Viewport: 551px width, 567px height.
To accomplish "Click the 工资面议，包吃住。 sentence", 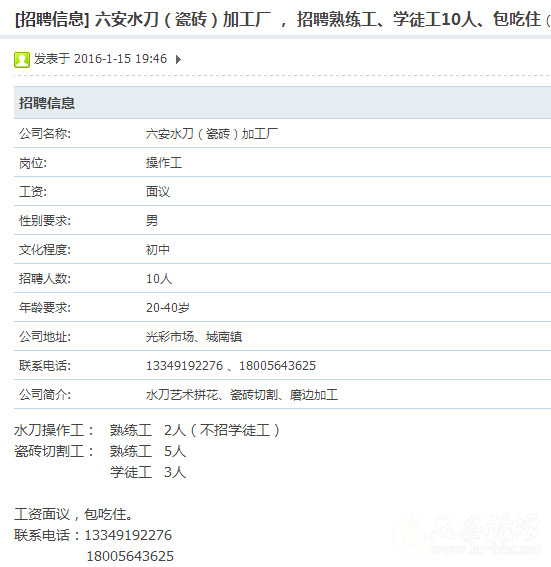I will [74, 514].
